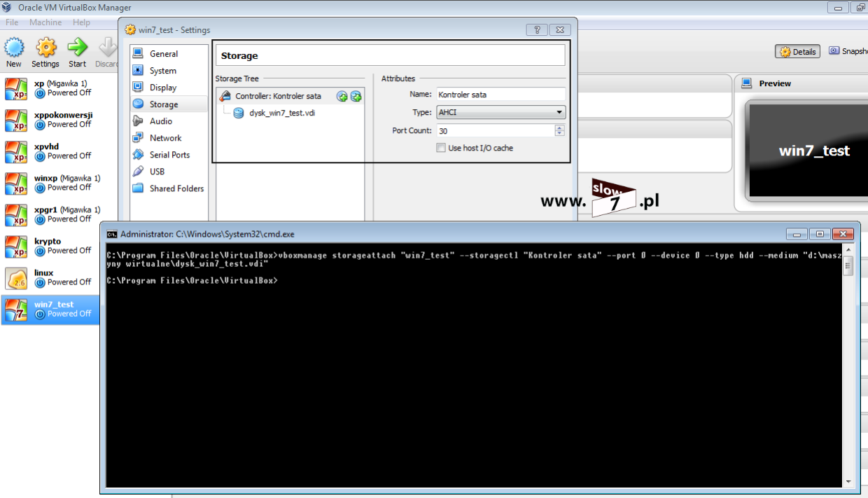
Task: Open Shared Folders settings category
Action: (169, 188)
